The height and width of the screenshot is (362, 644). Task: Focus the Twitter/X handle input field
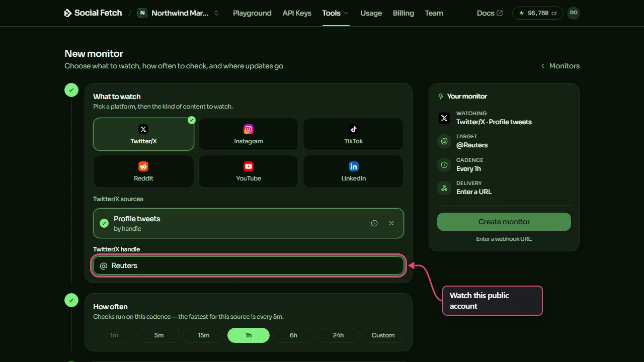[x=249, y=265]
